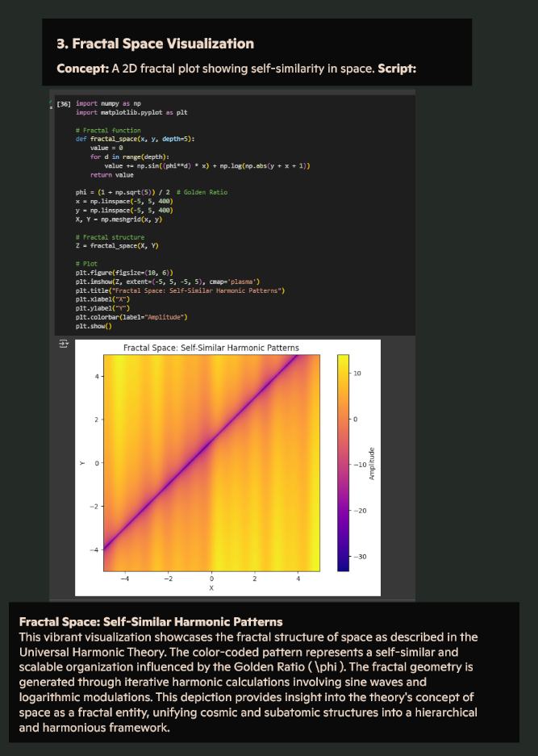Click the bold 'Concept:' label
This screenshot has width=538, height=756.
pos(82,68)
